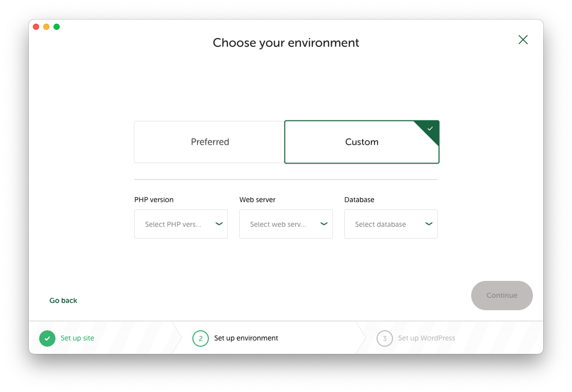Select the Custom environment option

point(362,142)
